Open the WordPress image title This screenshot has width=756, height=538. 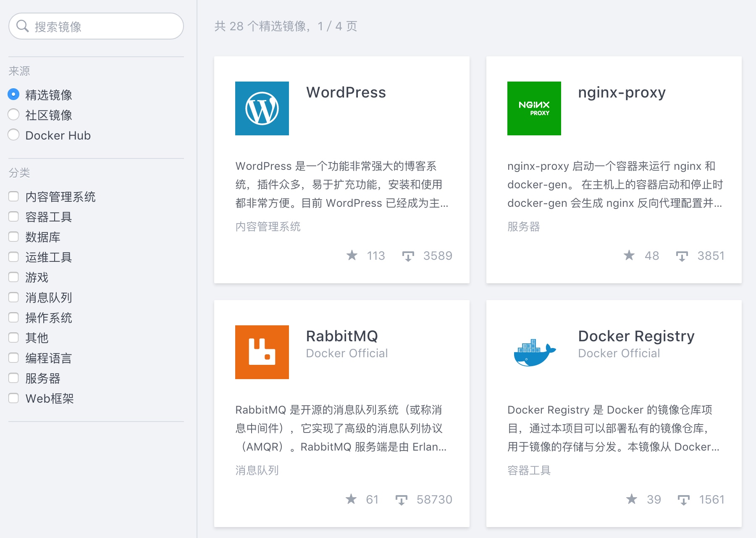point(346,92)
